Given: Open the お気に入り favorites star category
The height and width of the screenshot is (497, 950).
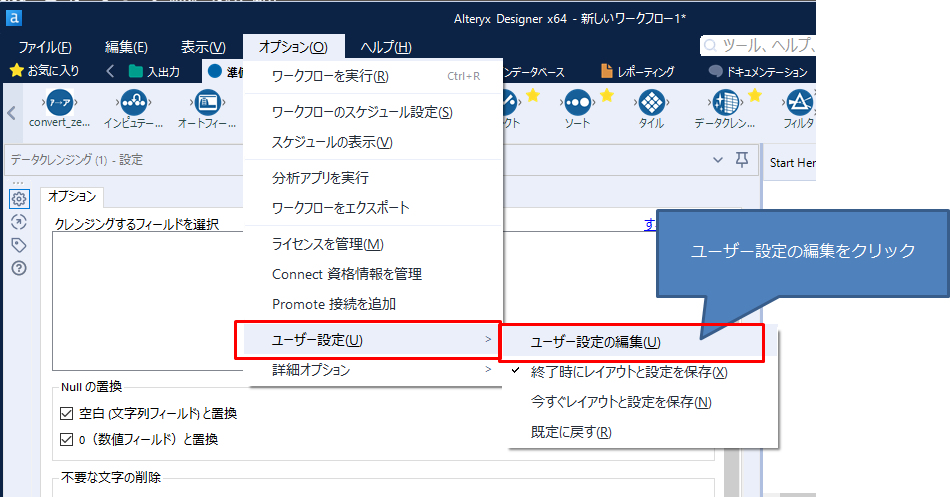Looking at the screenshot, I should [45, 71].
